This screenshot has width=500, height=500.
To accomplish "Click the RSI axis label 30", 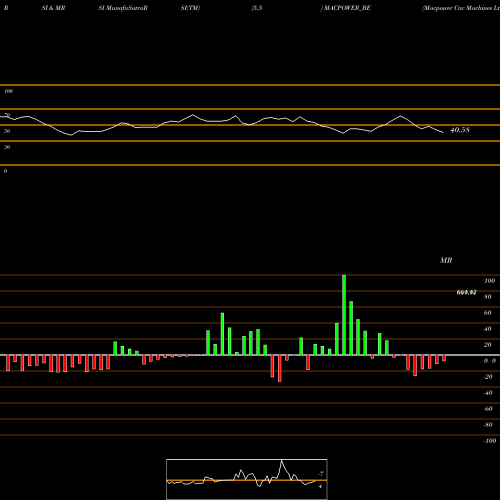I will 7,147.
